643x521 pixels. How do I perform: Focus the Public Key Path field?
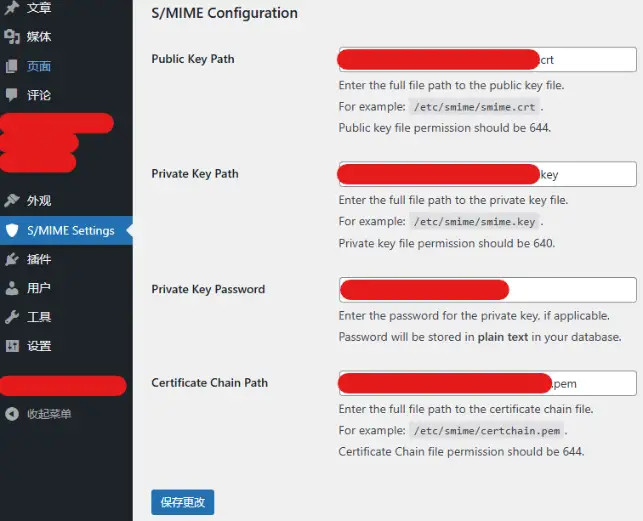pyautogui.click(x=488, y=59)
